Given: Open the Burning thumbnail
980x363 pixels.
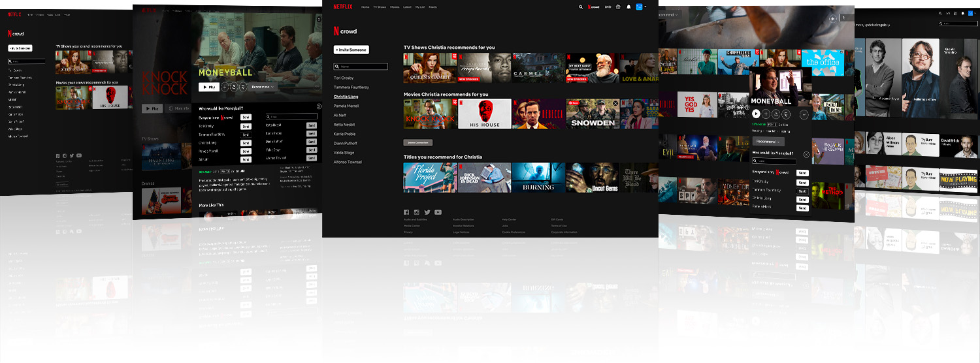Looking at the screenshot, I should [538, 178].
